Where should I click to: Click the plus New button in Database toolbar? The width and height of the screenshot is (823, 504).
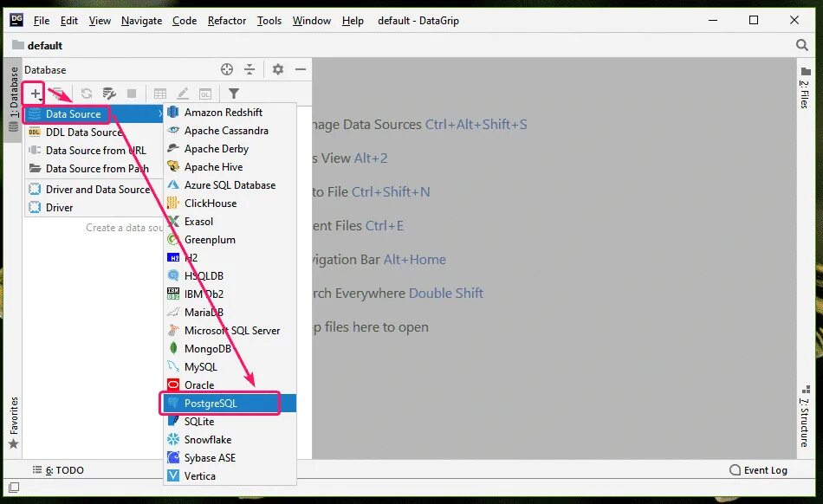pyautogui.click(x=35, y=94)
